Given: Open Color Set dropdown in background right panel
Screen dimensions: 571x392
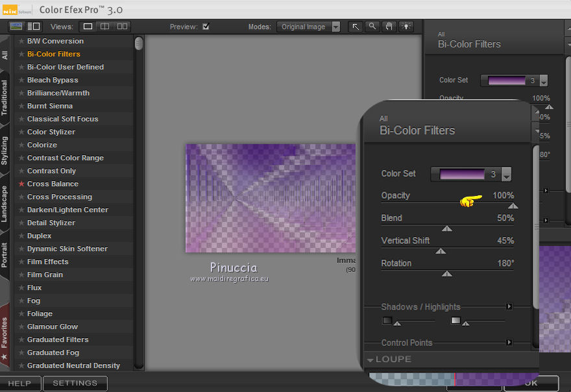Looking at the screenshot, I should click(544, 80).
